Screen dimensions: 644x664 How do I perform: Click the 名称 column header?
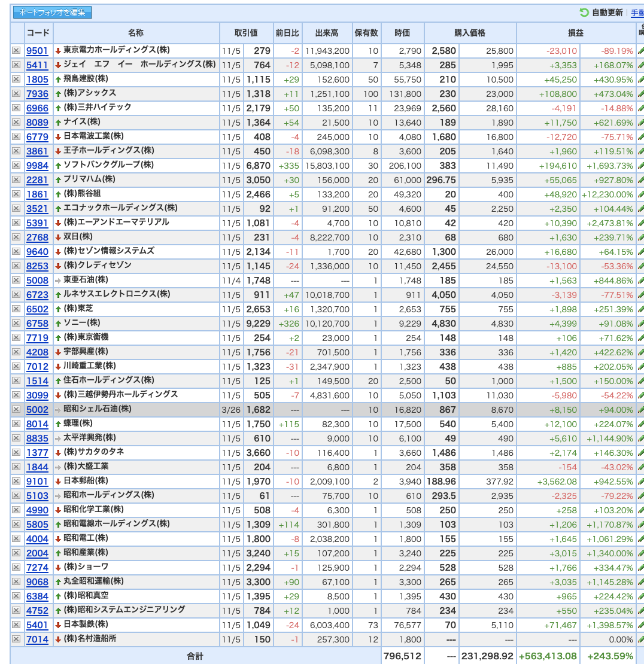[x=136, y=33]
